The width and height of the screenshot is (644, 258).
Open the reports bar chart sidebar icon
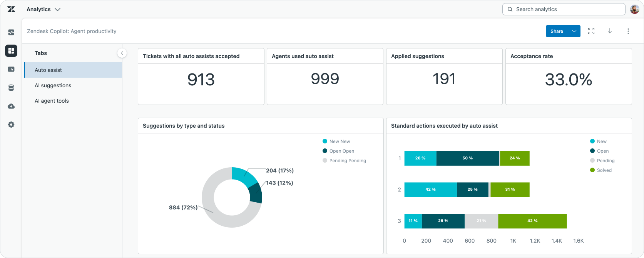11,69
